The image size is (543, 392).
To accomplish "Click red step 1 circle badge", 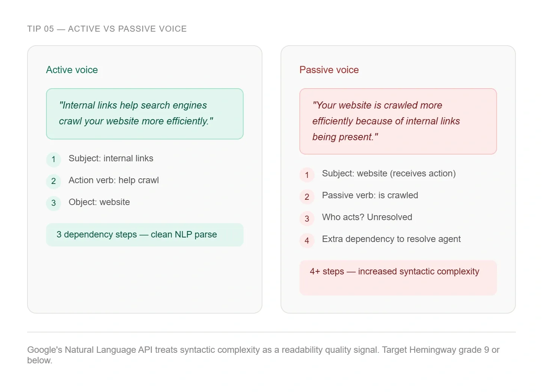I will coord(307,175).
